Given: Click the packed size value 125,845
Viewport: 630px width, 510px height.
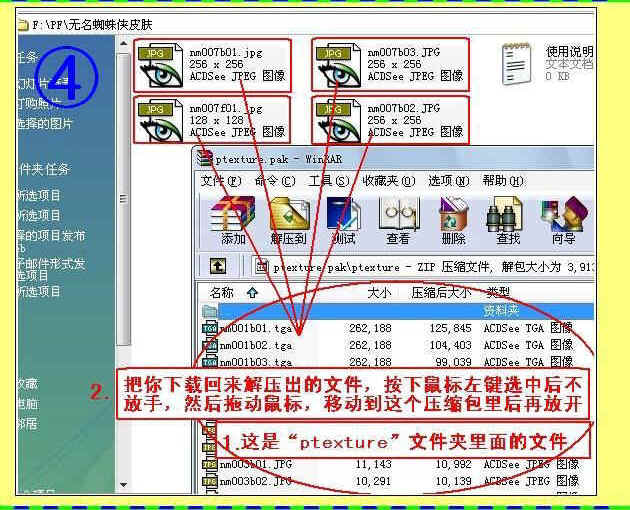Looking at the screenshot, I should click(450, 328).
